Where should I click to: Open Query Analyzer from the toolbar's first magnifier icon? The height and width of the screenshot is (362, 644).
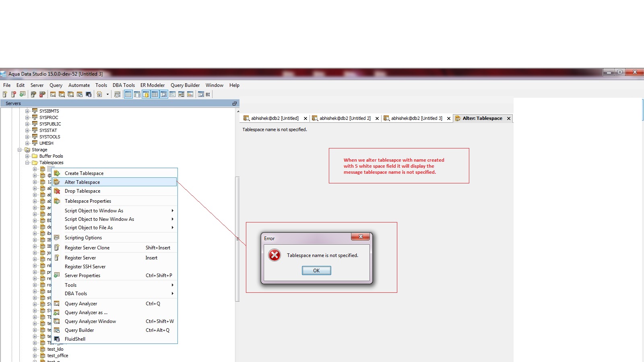53,95
